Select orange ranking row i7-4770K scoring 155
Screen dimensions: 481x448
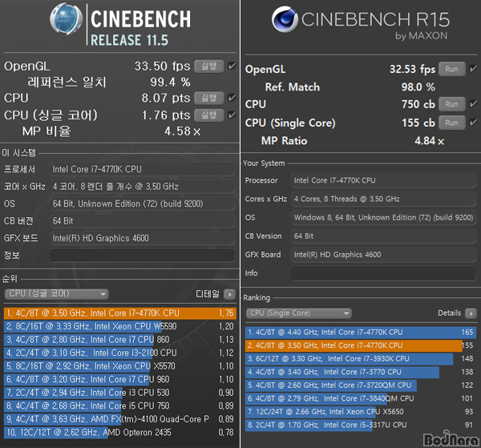[361, 345]
